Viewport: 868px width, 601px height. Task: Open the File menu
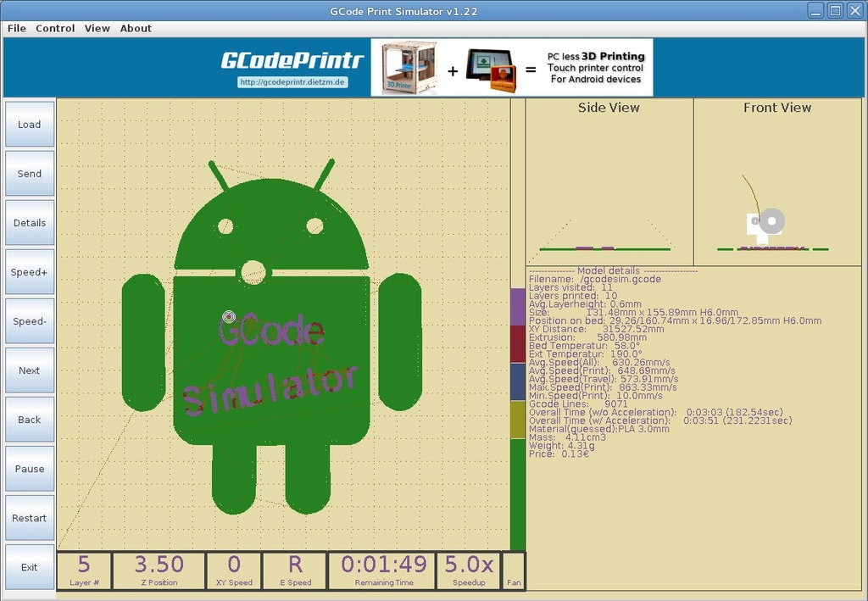[17, 28]
